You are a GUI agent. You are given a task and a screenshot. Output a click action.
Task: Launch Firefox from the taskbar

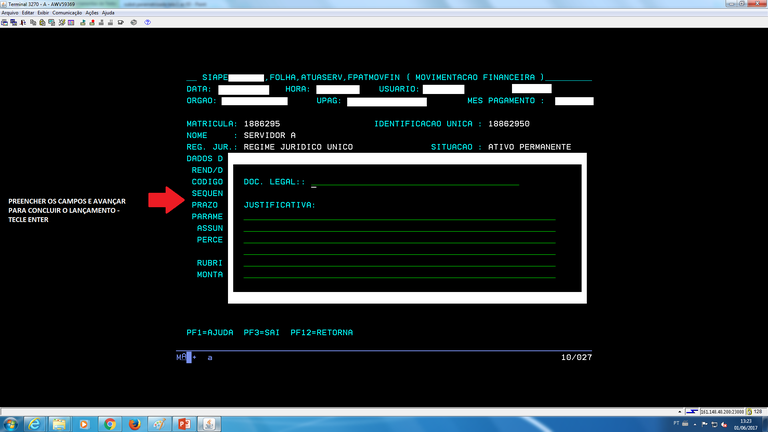pyautogui.click(x=134, y=424)
